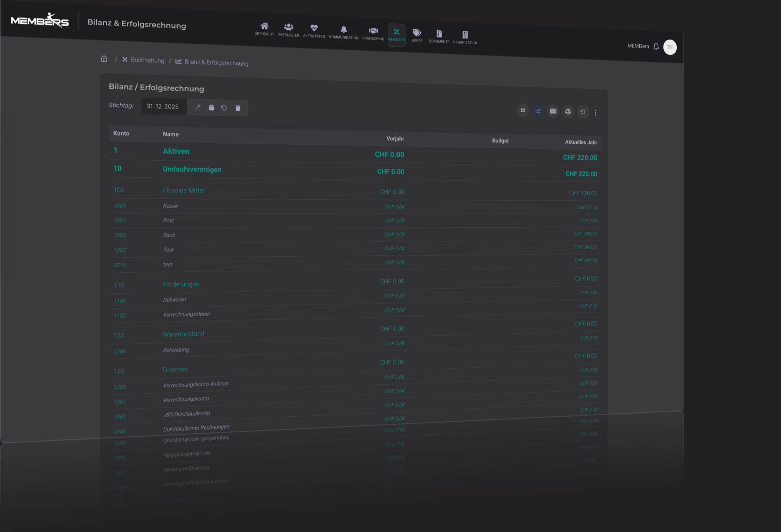781x532 pixels.
Task: Click the refresh round button at top right
Action: [583, 112]
